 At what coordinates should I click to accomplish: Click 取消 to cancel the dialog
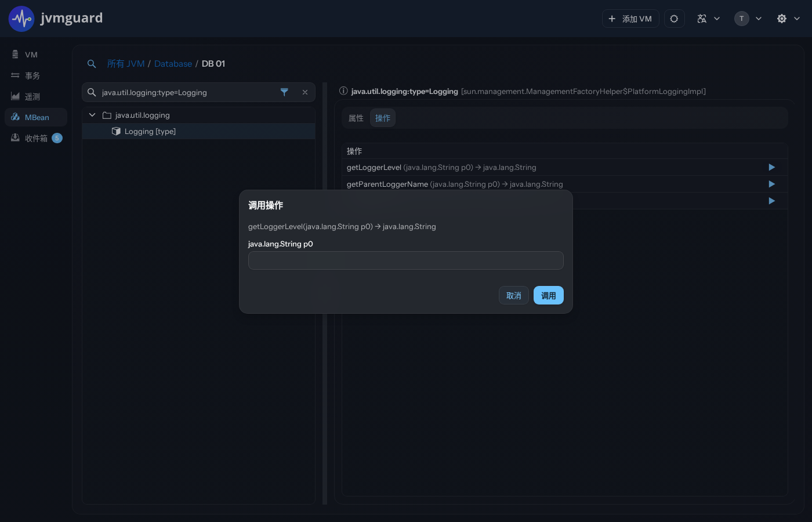(514, 295)
